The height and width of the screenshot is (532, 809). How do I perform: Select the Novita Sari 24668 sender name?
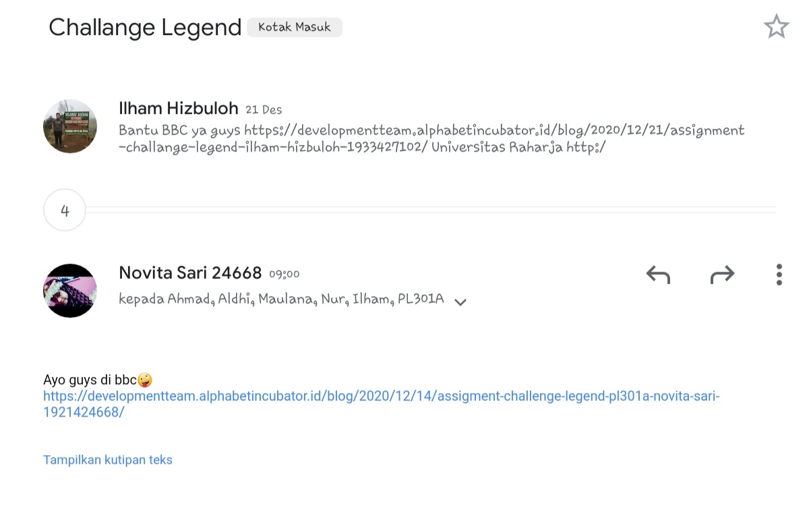click(x=190, y=272)
